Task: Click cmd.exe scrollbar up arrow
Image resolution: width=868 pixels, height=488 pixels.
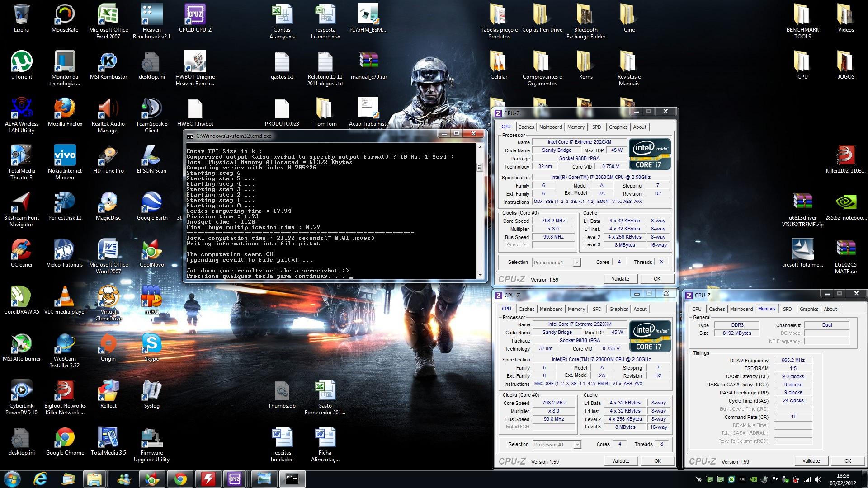Action: (x=480, y=147)
